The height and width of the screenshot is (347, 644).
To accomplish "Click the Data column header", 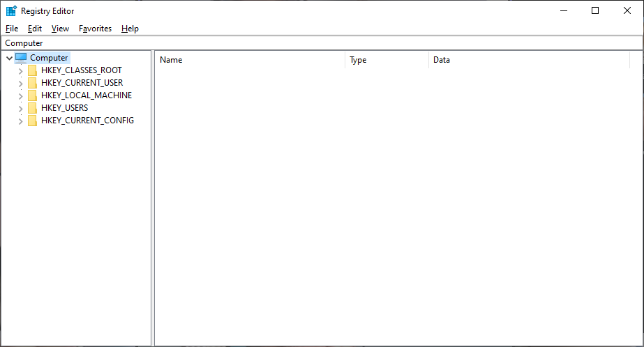I will (x=529, y=60).
